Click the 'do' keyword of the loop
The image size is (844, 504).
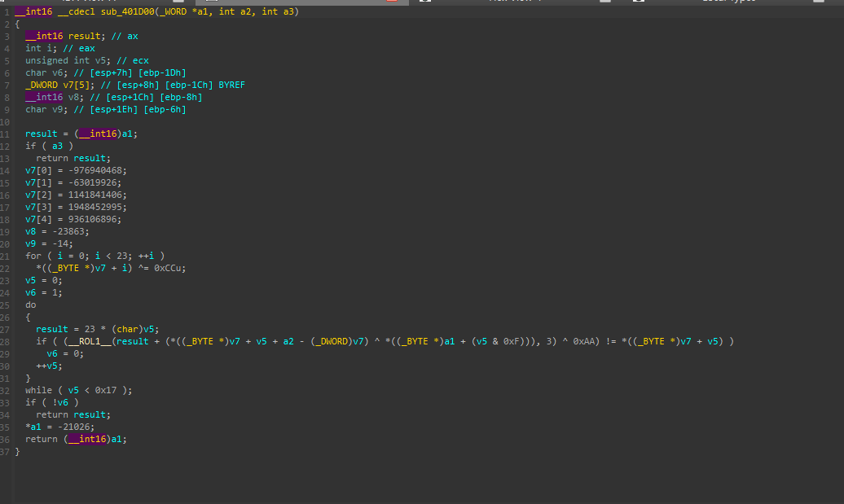coord(31,305)
